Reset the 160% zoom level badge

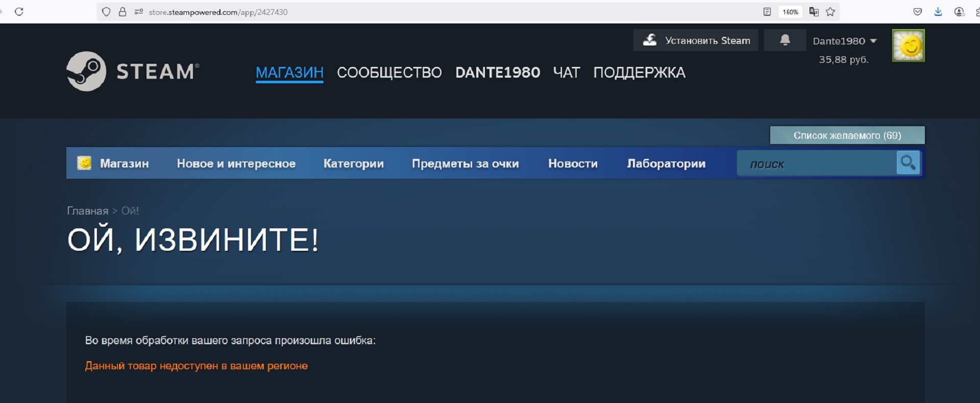click(x=790, y=12)
